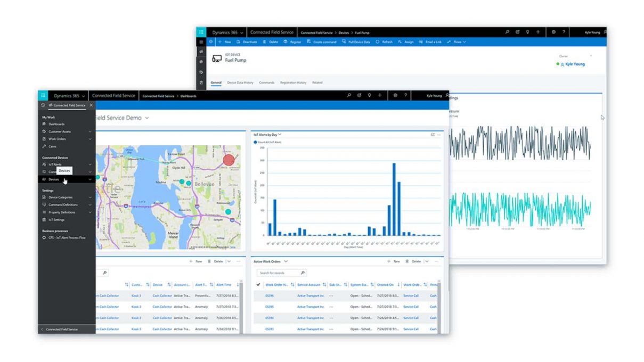Open CFS - IoT Alert Process Flow
This screenshot has height=362, width=644.
point(67,238)
